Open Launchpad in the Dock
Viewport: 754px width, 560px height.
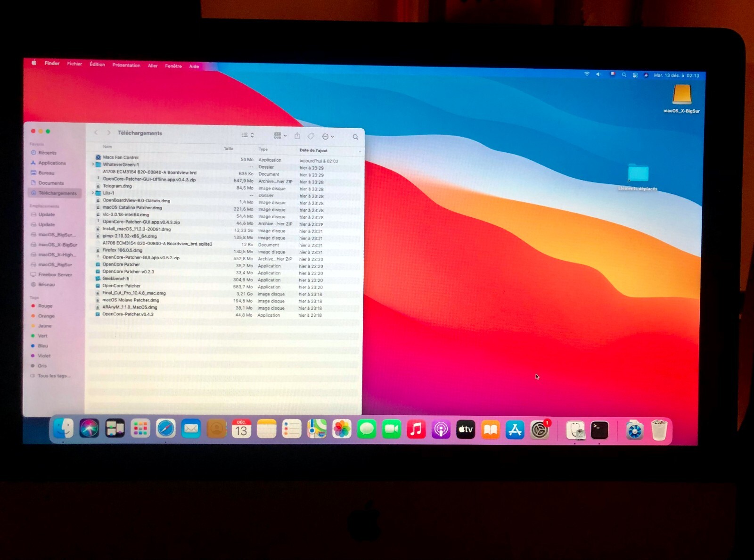(x=140, y=429)
